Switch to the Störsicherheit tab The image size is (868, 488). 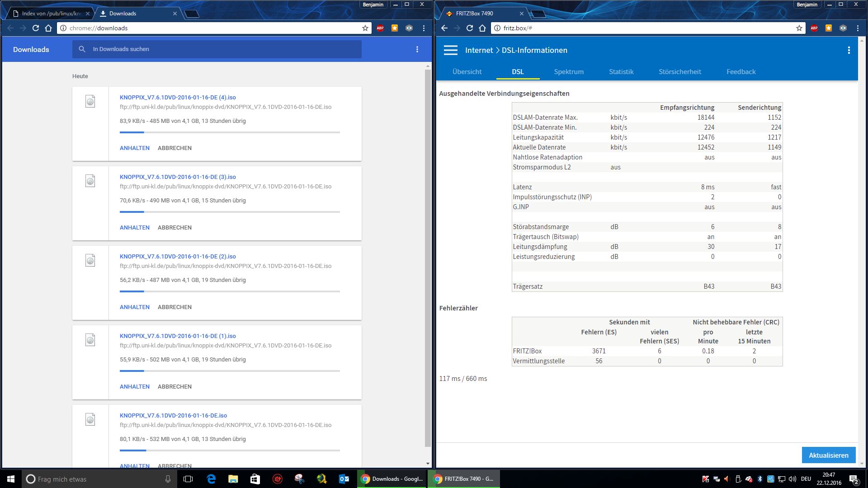point(679,72)
